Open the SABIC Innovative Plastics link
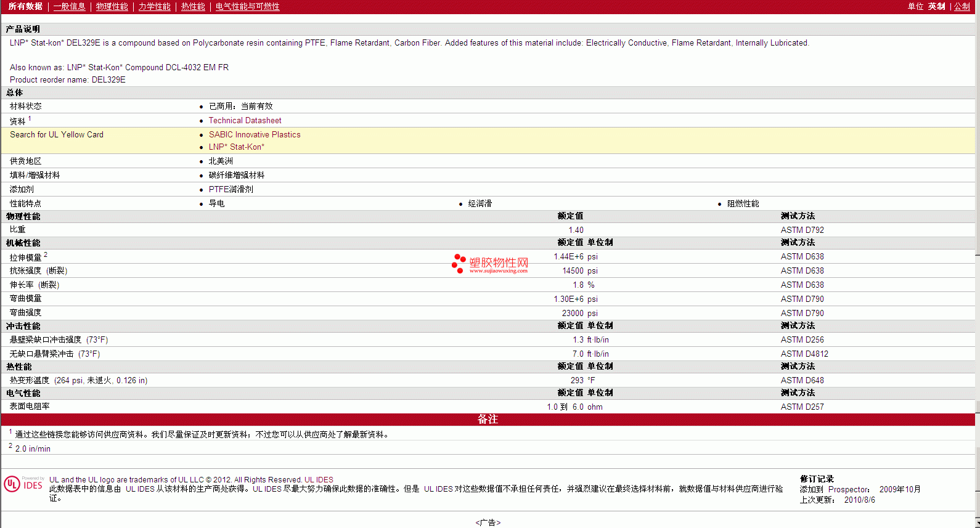Screen dimensions: 980x528 pos(255,135)
